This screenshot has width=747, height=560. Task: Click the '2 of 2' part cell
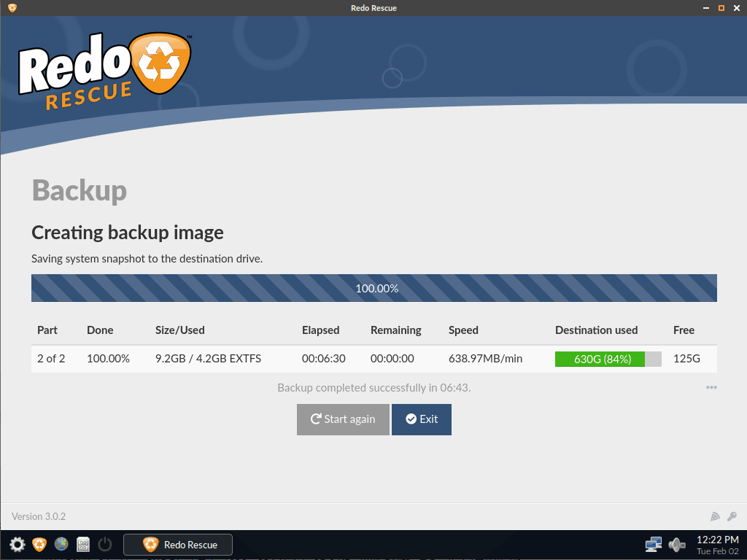point(51,359)
